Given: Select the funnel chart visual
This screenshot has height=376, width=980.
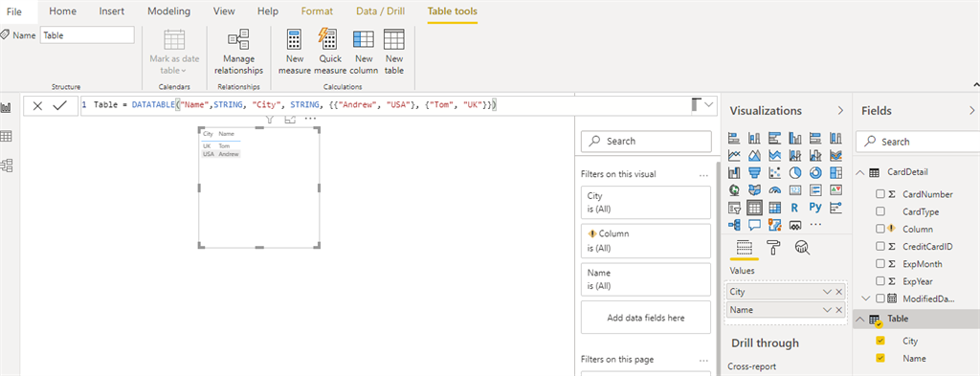Looking at the screenshot, I should (x=754, y=172).
